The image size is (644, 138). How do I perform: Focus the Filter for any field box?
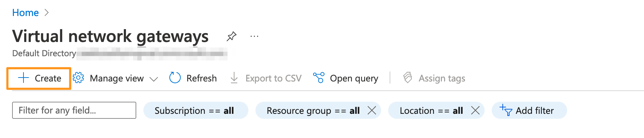click(74, 110)
